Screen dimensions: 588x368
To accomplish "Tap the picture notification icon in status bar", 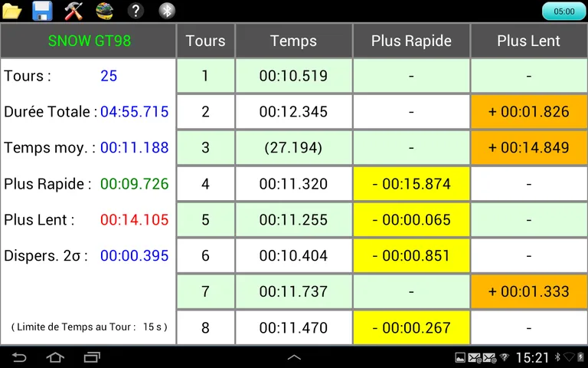I will [460, 357].
